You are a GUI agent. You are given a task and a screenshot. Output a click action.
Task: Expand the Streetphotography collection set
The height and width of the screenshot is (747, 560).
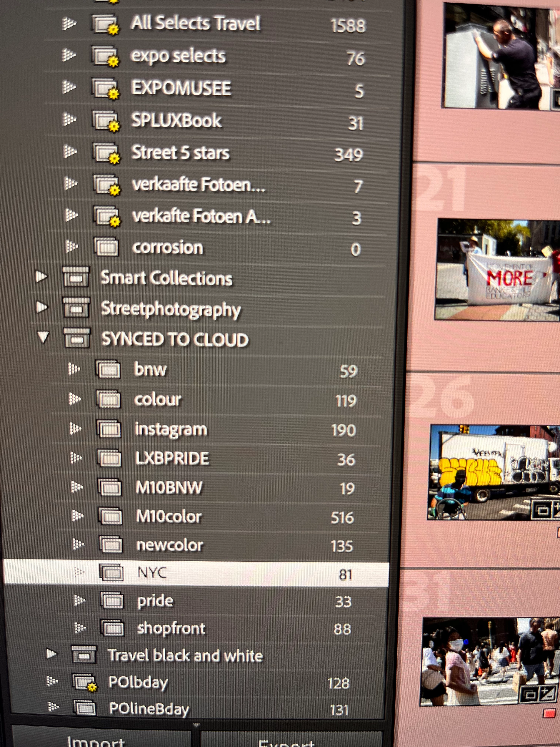[41, 307]
